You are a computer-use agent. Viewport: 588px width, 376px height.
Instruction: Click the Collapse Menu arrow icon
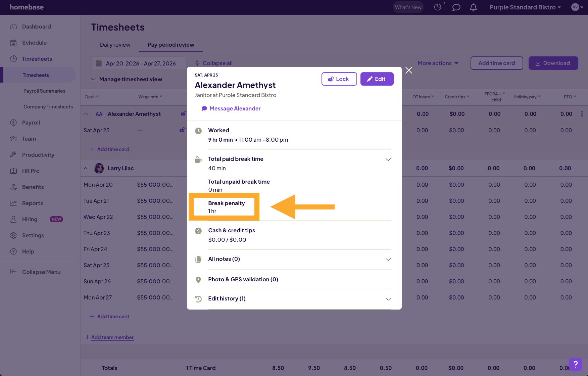pyautogui.click(x=13, y=272)
